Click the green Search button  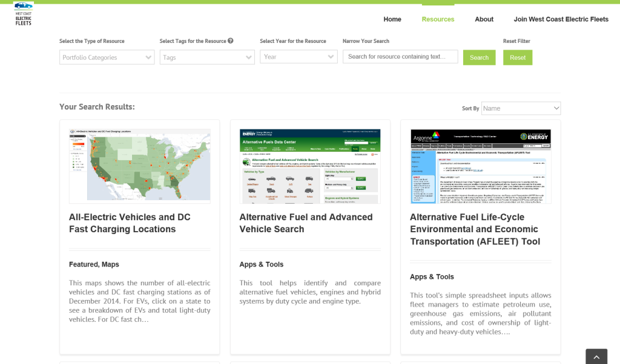click(480, 57)
